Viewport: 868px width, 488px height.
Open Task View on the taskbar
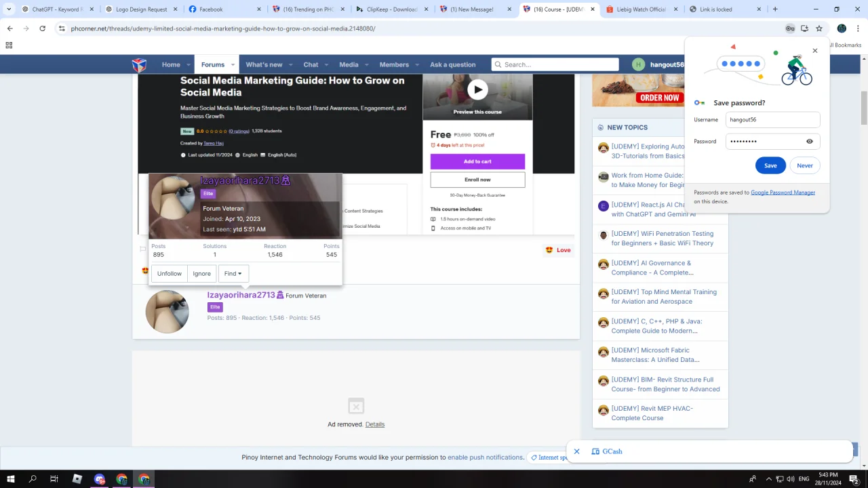click(x=54, y=479)
